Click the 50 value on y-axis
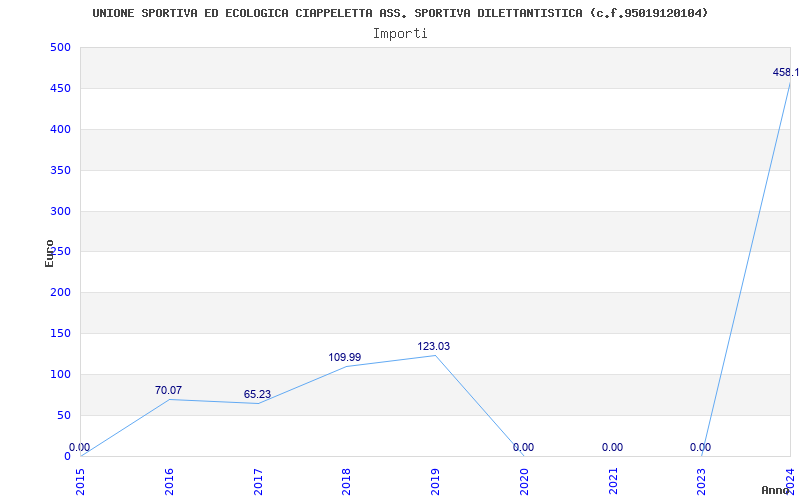This screenshot has width=800, height=500. pyautogui.click(x=63, y=415)
